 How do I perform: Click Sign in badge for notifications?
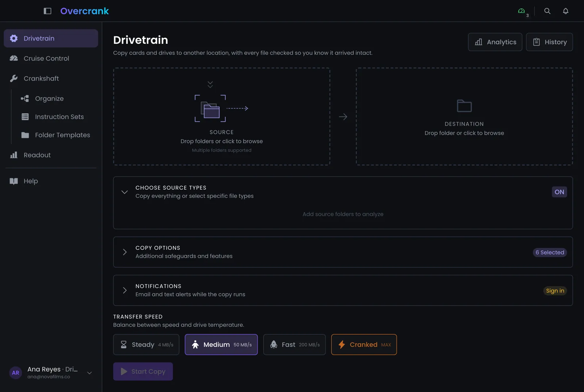pos(555,291)
